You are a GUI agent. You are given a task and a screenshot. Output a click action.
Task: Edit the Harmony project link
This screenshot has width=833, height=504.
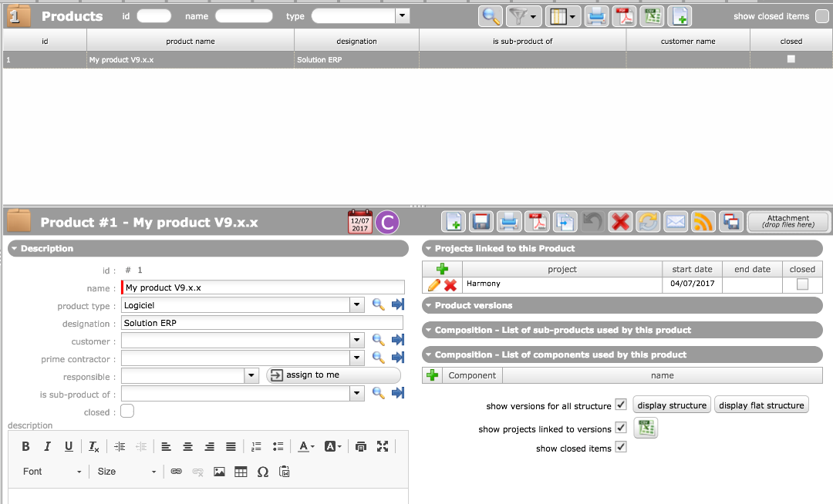pyautogui.click(x=433, y=285)
